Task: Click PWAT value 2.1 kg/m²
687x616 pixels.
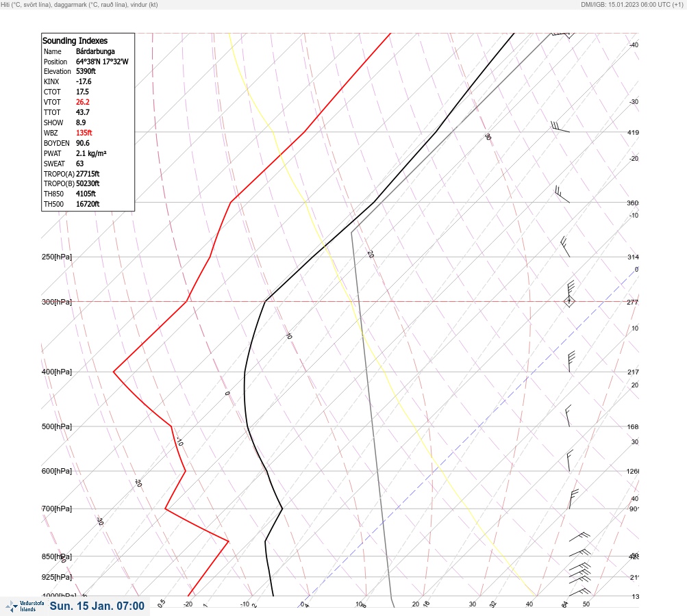Action: (91, 153)
